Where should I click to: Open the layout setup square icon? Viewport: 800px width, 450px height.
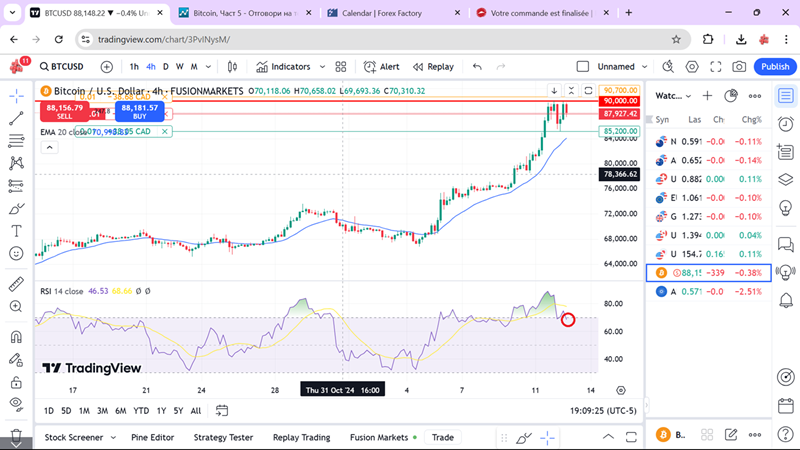click(583, 67)
